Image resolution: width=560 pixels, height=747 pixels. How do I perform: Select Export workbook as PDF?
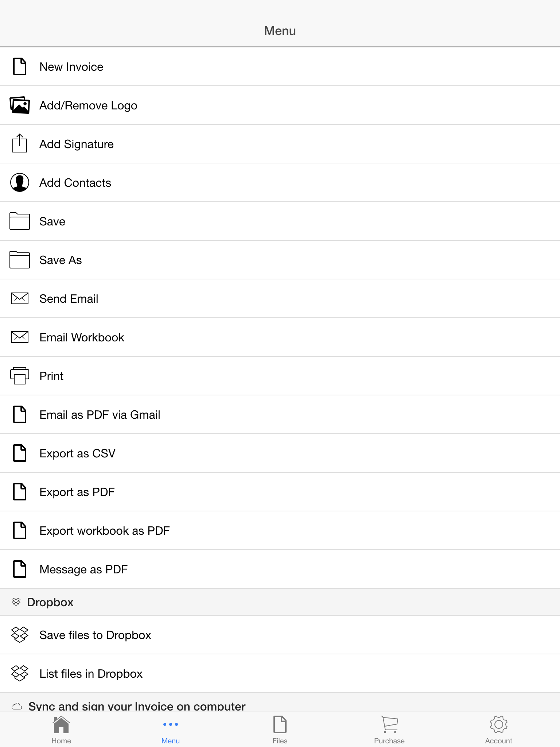pos(280,531)
